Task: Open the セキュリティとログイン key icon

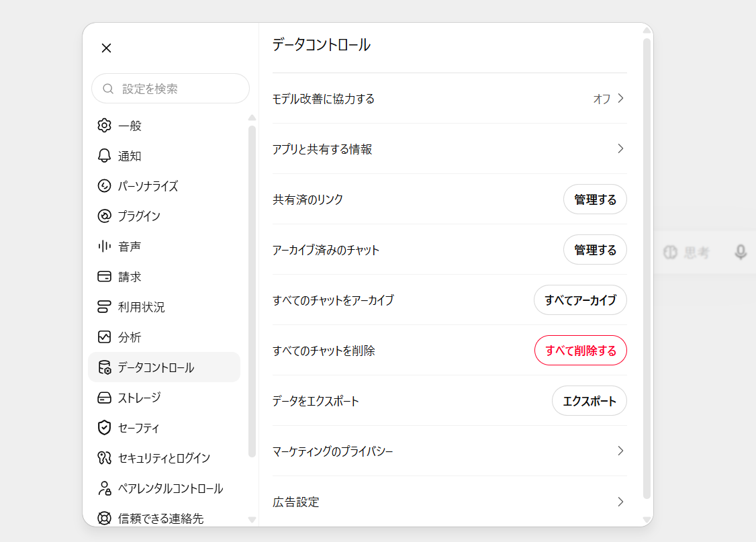Action: [x=104, y=457]
